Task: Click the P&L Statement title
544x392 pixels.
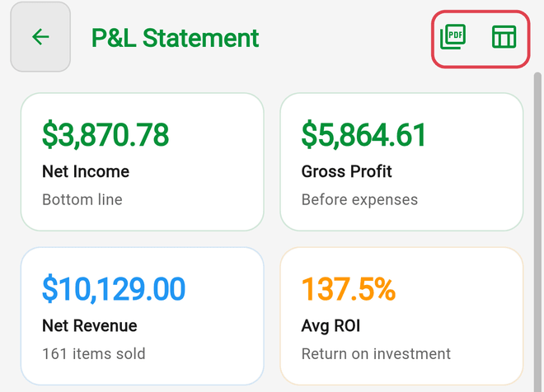Action: pos(175,38)
